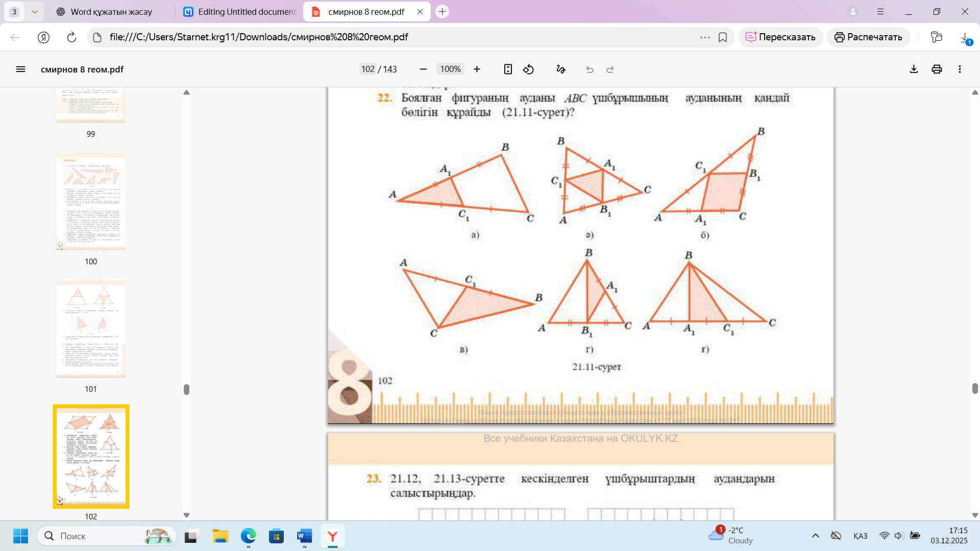Download the PDF file
Screen dimensions: 980x551
[x=914, y=69]
